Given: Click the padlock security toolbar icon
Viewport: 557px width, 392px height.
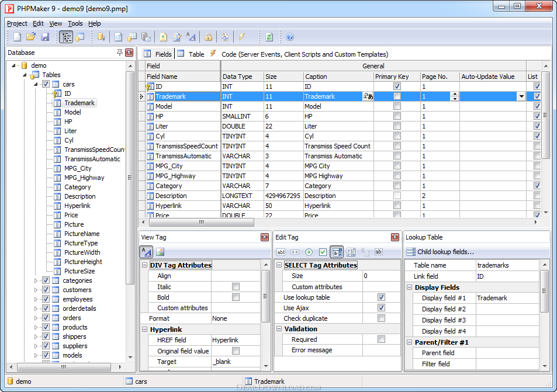Looking at the screenshot, I should 209,37.
